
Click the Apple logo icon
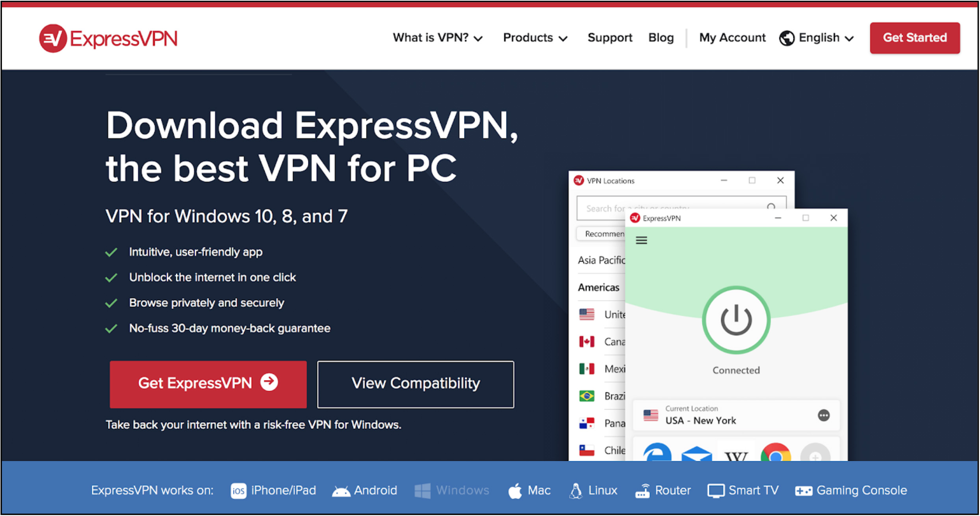[515, 491]
